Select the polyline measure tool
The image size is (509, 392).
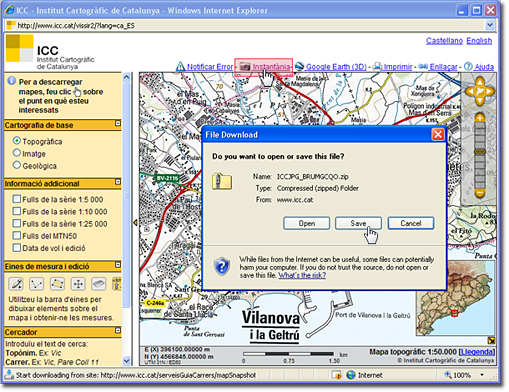[36, 284]
